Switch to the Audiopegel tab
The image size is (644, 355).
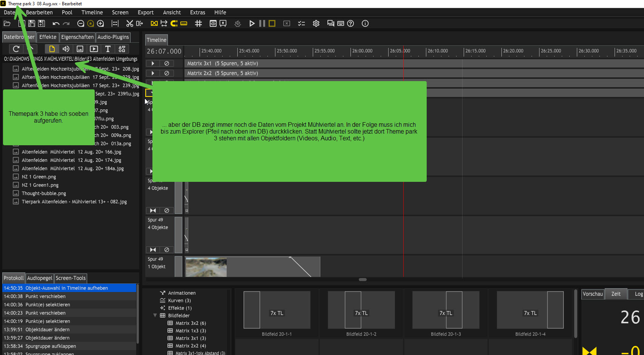pos(40,278)
